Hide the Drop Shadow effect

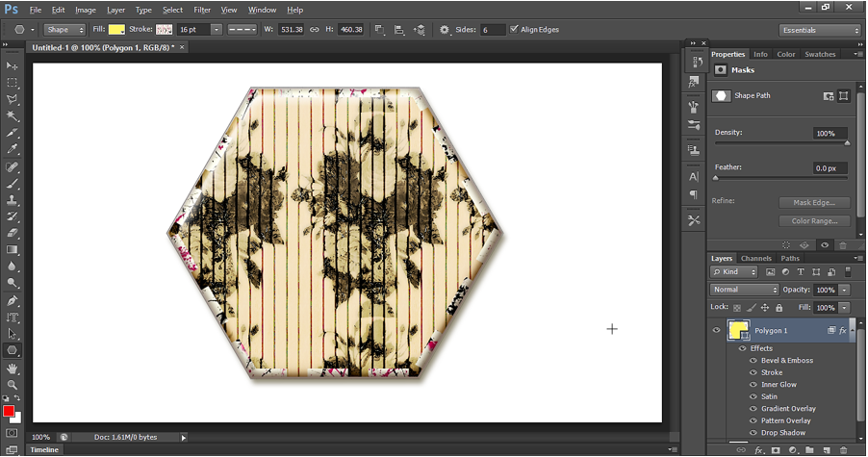click(753, 433)
